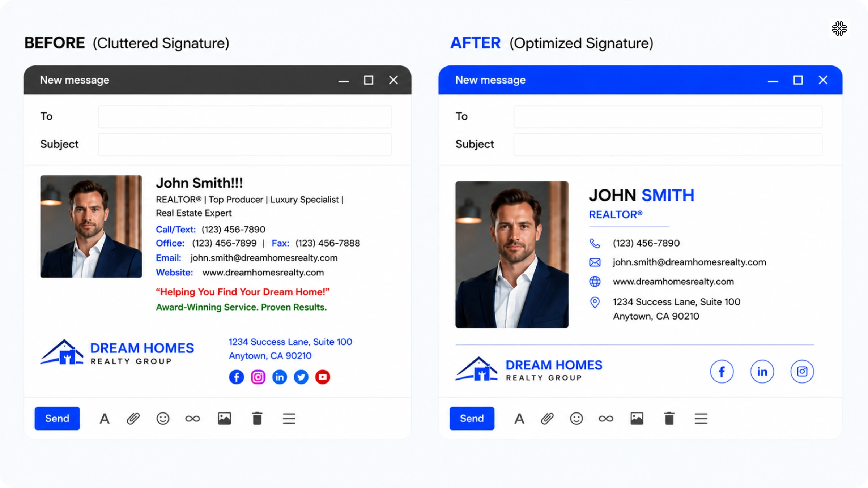Screen dimensions: 868x488
Task: Click the attach paperclip in Before window
Action: coord(133,419)
